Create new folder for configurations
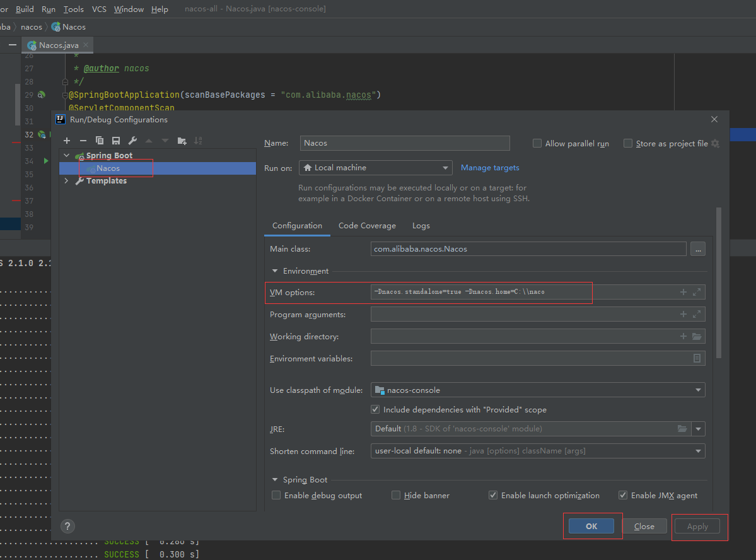The width and height of the screenshot is (756, 560). [x=182, y=141]
